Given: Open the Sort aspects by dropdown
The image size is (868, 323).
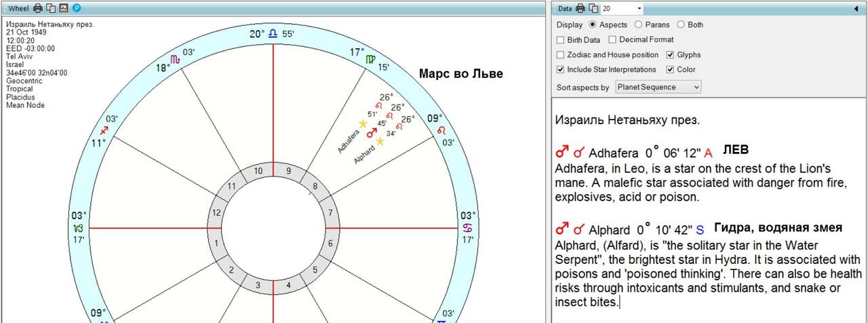Looking at the screenshot, I should [x=658, y=87].
